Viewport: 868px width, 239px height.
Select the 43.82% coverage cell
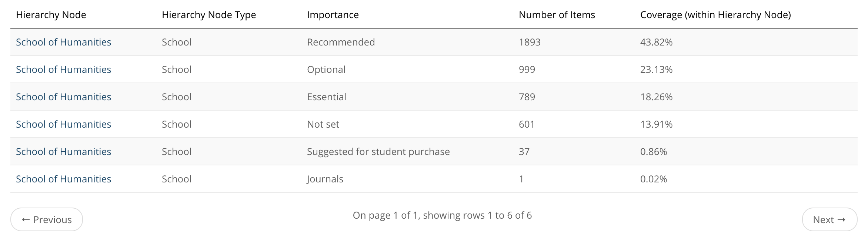click(656, 42)
